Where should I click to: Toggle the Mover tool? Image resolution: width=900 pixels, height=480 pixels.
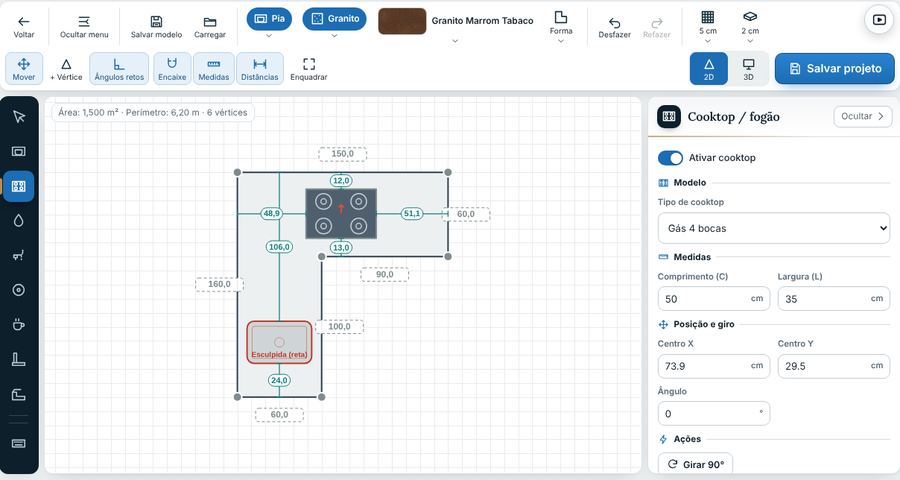point(24,68)
